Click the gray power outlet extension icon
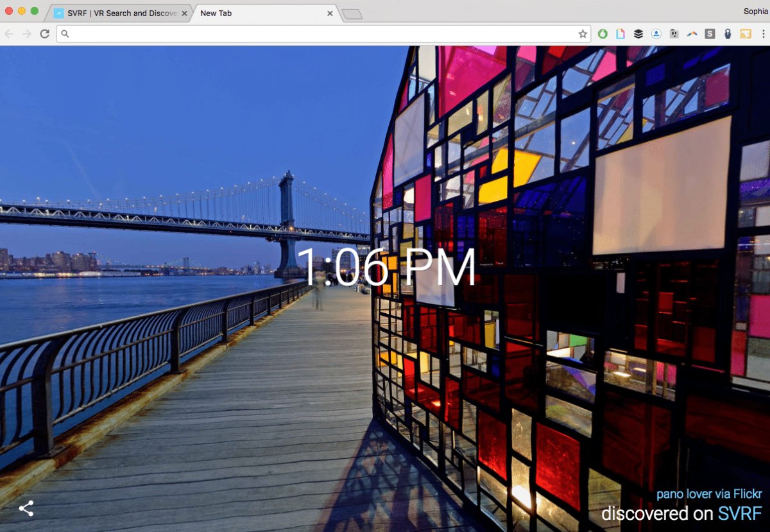This screenshot has height=532, width=770. [x=674, y=34]
